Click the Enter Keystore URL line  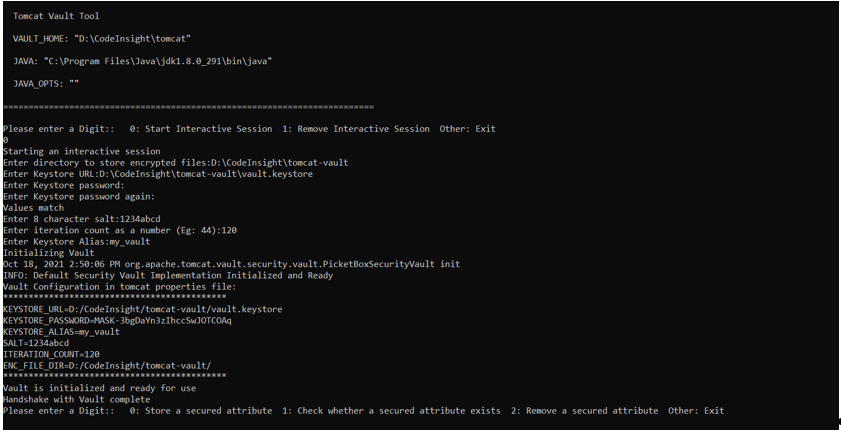[157, 174]
